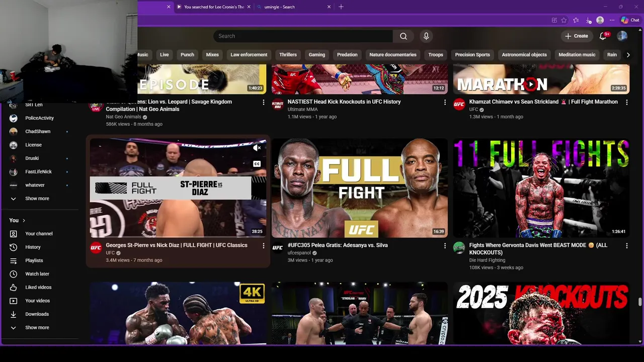Select the Punch category chip
644x362 pixels.
click(187, 55)
